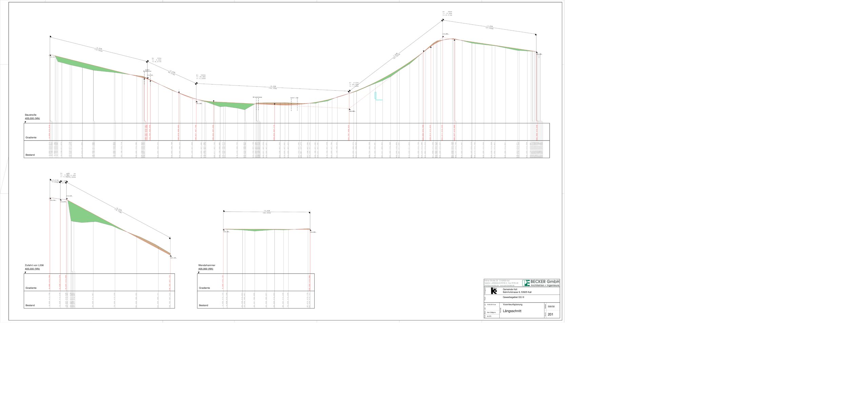Click the Bestand row label of Wendehammer
The width and height of the screenshot is (868, 397).
(x=203, y=305)
